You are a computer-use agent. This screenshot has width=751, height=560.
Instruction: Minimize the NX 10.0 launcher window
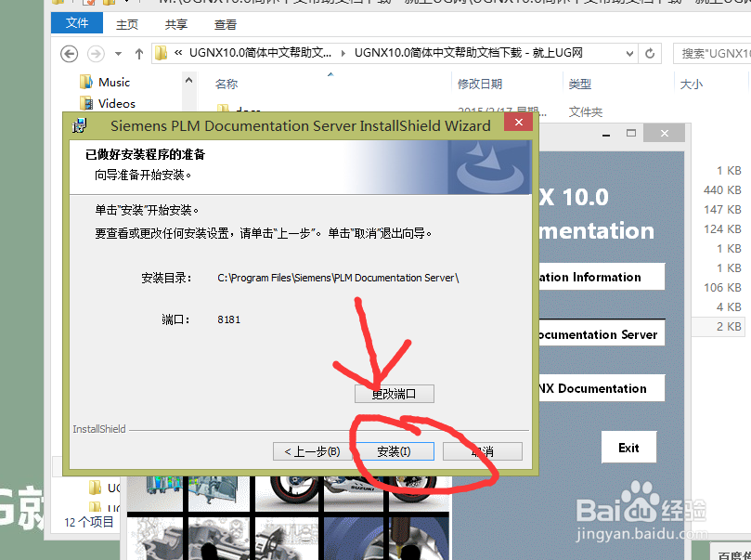click(x=606, y=133)
